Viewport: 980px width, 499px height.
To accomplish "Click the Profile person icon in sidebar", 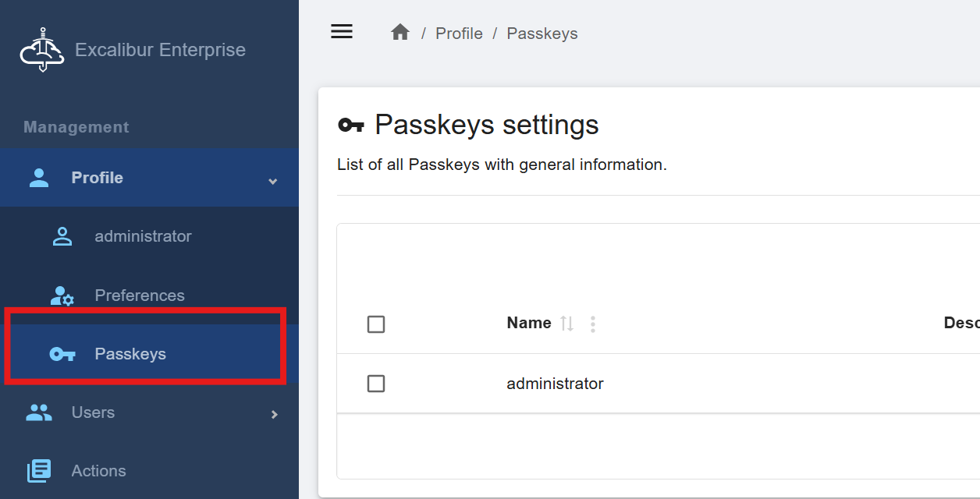I will pyautogui.click(x=39, y=178).
